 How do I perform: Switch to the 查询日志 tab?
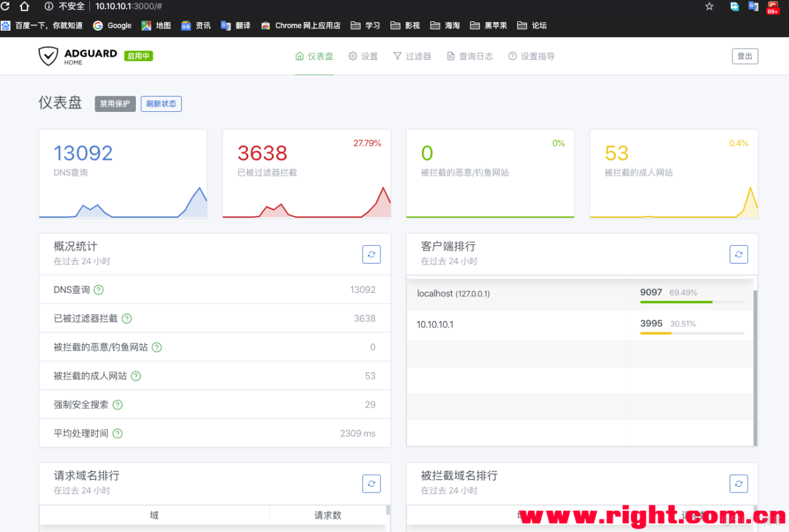469,56
